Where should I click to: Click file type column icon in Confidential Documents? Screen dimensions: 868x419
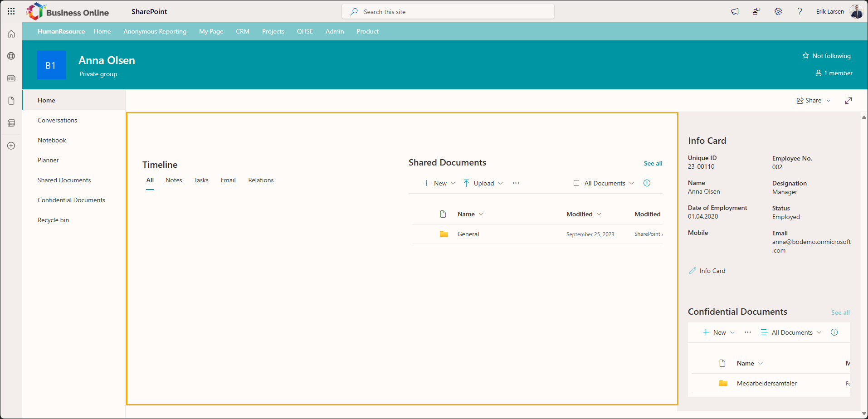click(x=722, y=363)
